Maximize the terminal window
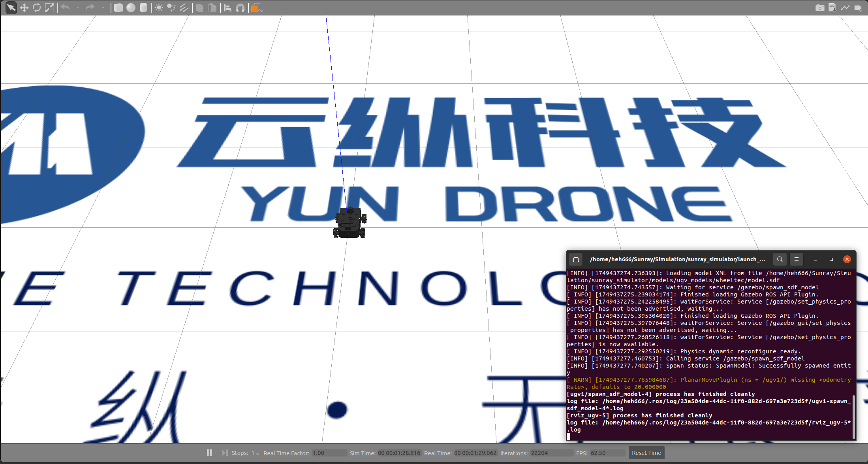 831,259
